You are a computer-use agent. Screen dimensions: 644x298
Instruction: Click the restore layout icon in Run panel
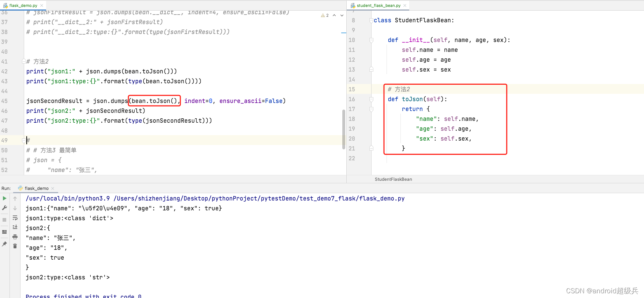click(4, 232)
